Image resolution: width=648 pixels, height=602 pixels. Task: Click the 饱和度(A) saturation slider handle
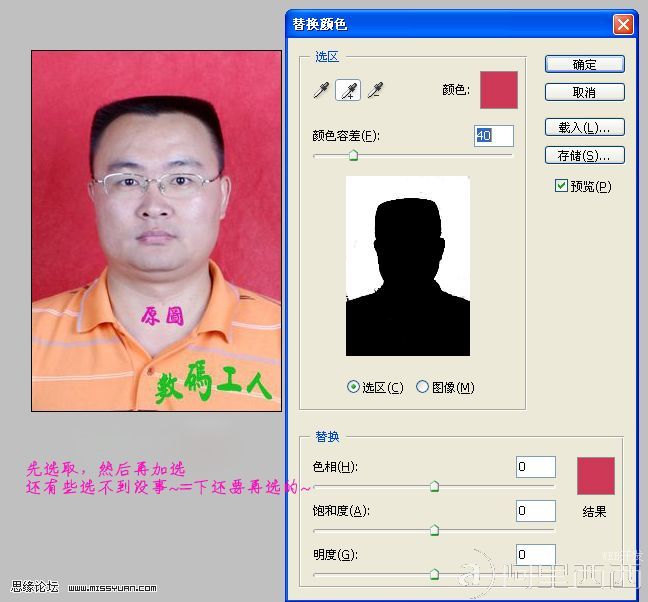(x=434, y=530)
